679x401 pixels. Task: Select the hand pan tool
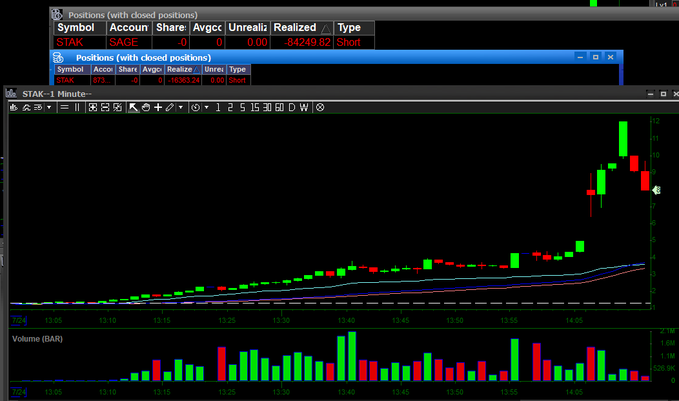coord(146,107)
